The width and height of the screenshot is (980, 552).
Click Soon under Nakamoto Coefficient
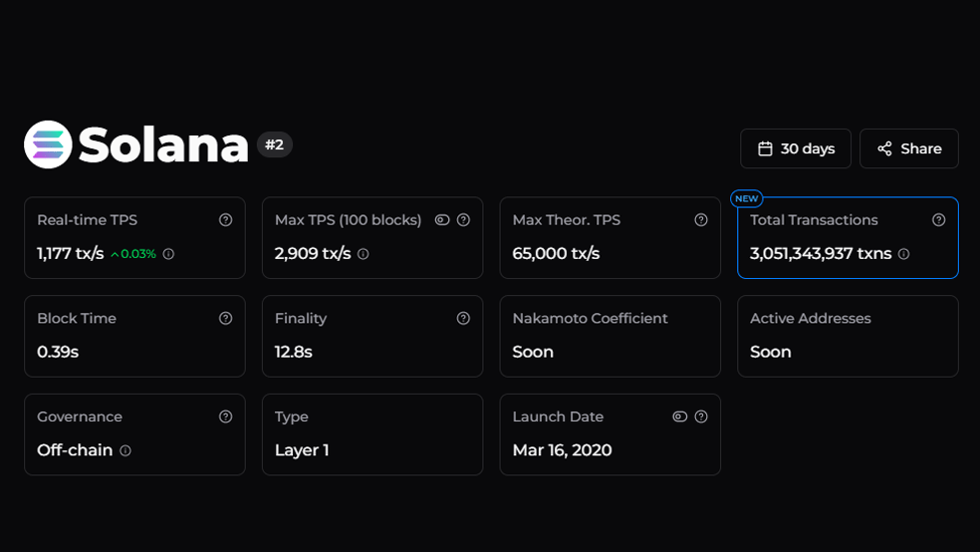533,352
